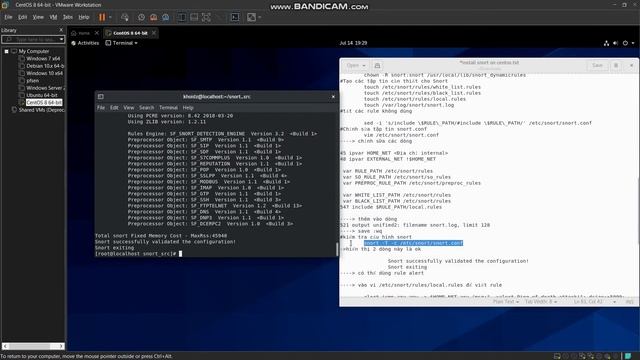Open VMware View menu

coord(38,17)
